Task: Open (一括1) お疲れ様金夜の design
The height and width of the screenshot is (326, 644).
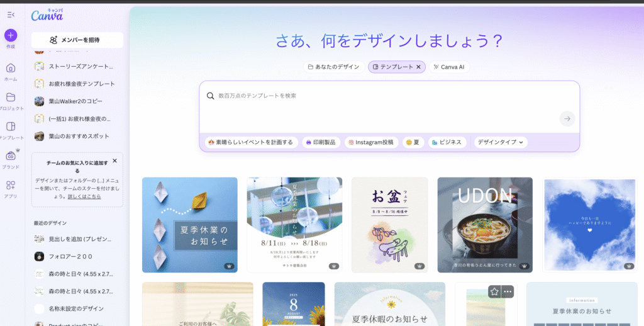Action: point(77,119)
